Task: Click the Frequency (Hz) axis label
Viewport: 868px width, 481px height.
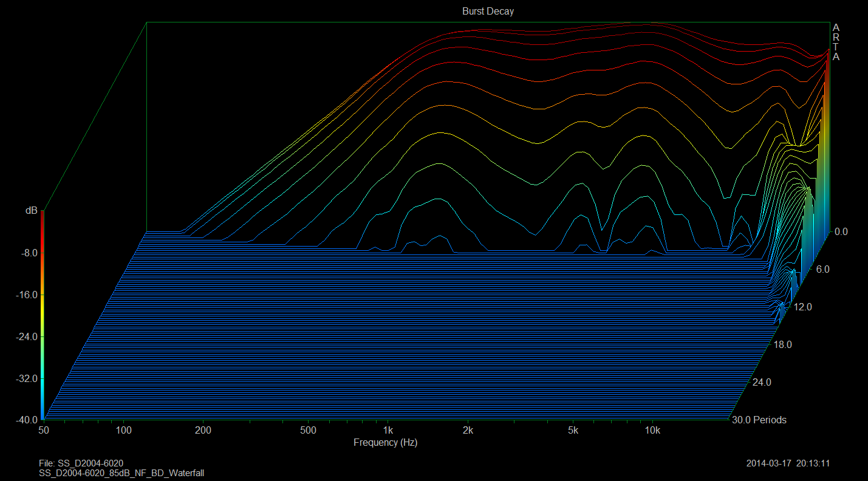Action: click(x=385, y=443)
